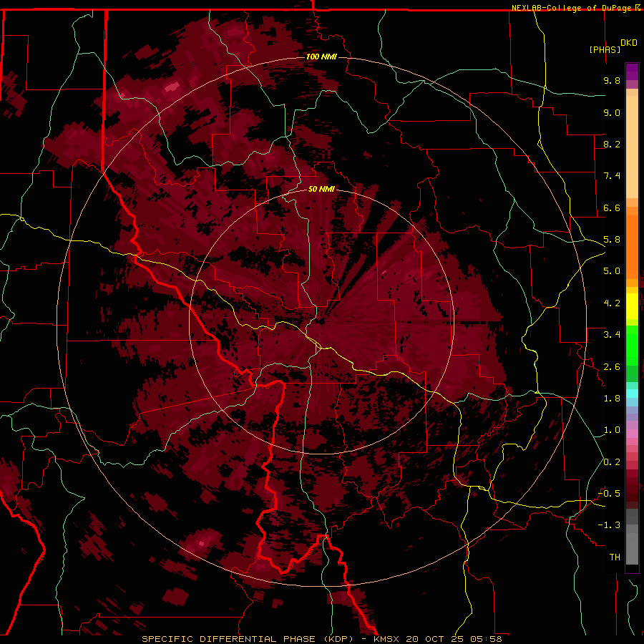Click the 100 NMI range ring label

tap(321, 57)
